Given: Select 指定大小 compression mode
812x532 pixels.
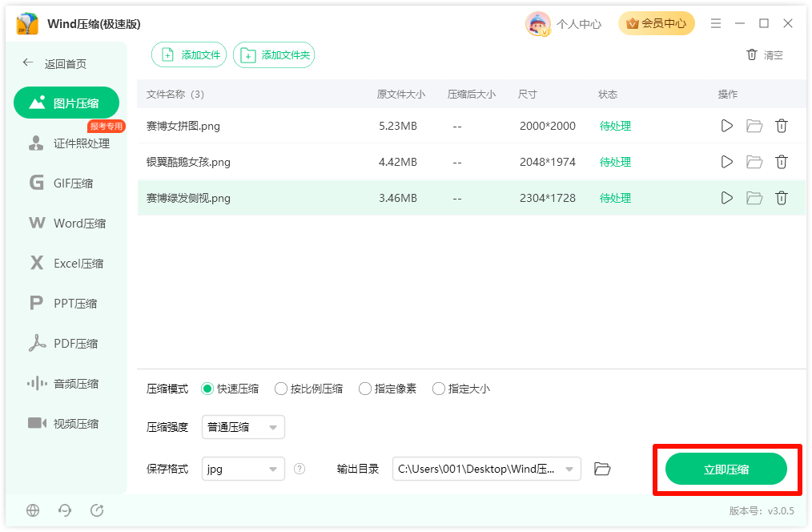Looking at the screenshot, I should 461,389.
